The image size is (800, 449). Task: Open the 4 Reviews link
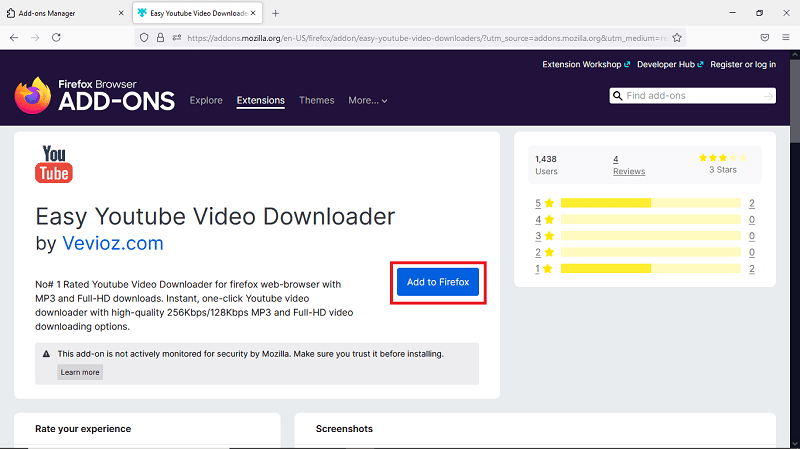629,165
